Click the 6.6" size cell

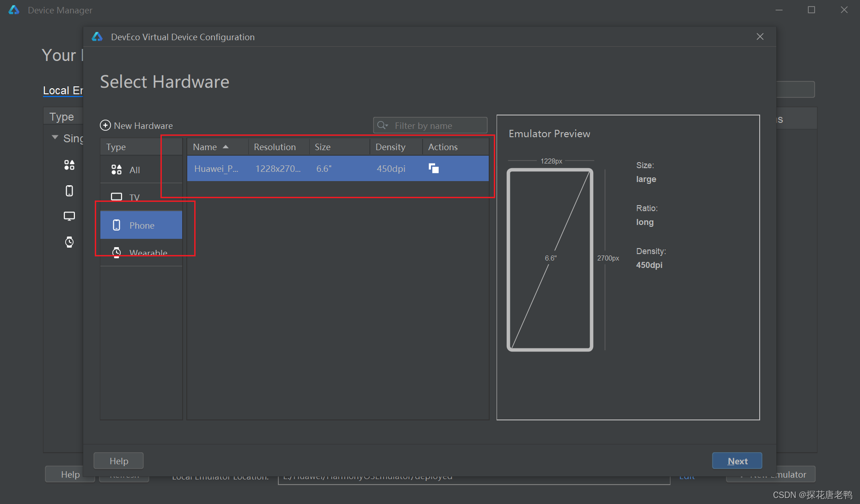pyautogui.click(x=324, y=169)
